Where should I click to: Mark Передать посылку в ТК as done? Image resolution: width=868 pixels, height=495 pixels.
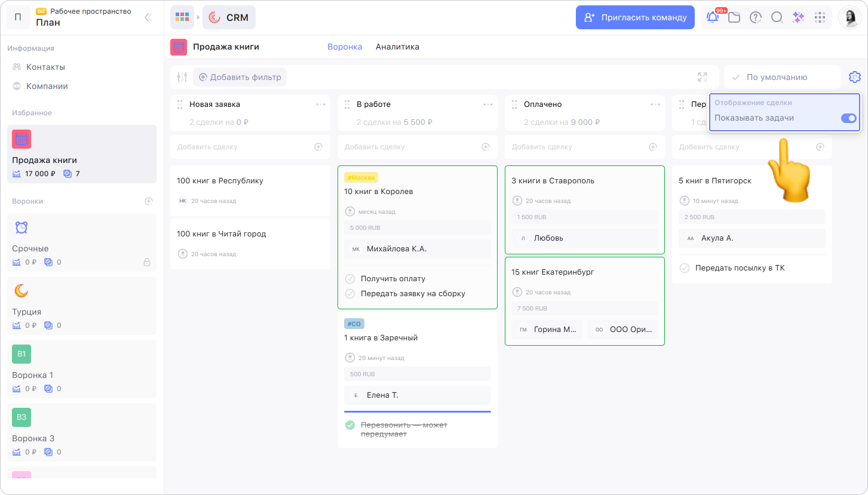[685, 268]
